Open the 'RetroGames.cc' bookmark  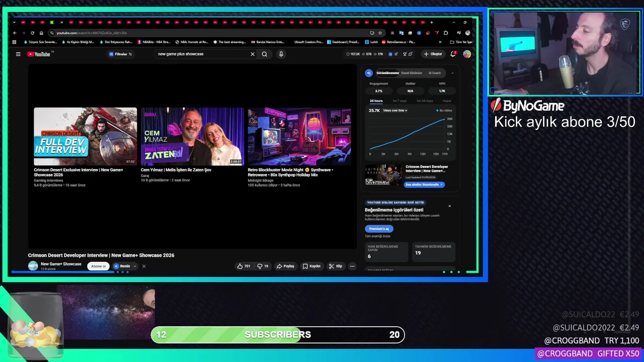[x=398, y=42]
